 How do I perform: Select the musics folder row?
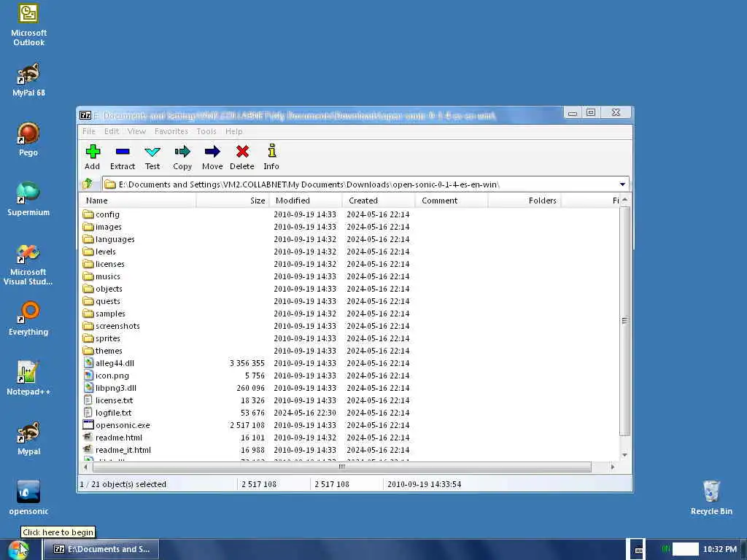pyautogui.click(x=350, y=276)
